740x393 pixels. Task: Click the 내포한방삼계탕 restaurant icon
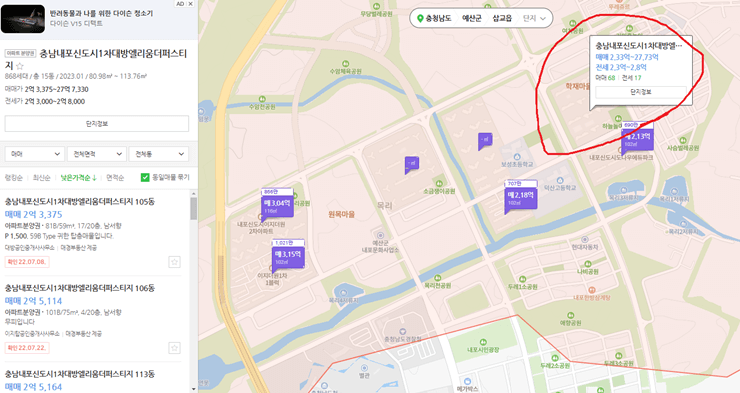[592, 290]
